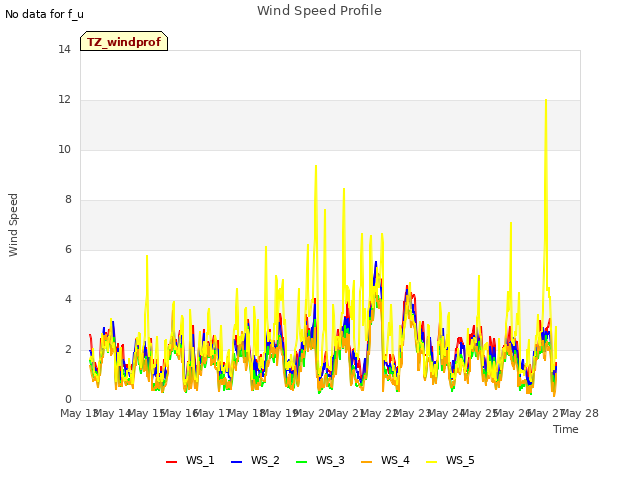Image resolution: width=640 pixels, height=480 pixels.
Task: Click the y-axis value 14
Action: click(64, 50)
